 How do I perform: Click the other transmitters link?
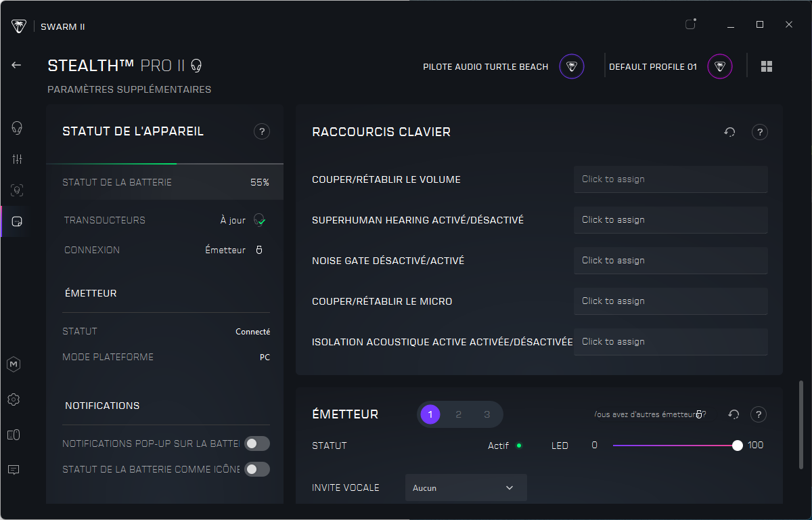650,414
